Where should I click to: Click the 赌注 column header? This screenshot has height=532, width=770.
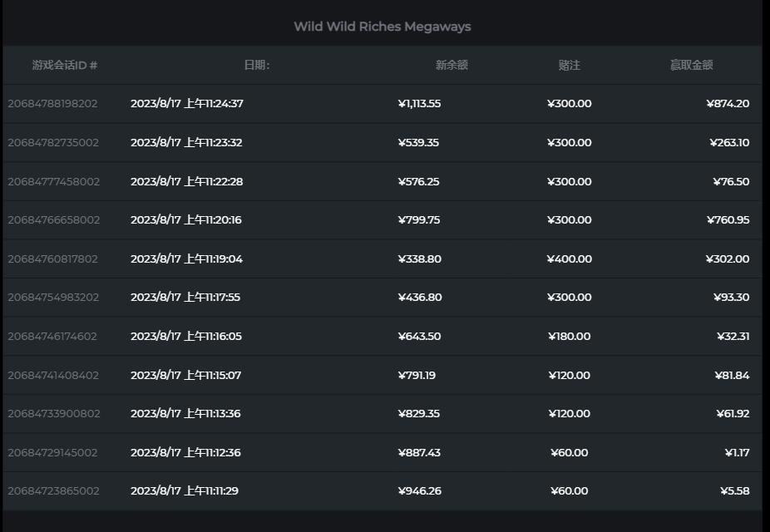coord(569,65)
